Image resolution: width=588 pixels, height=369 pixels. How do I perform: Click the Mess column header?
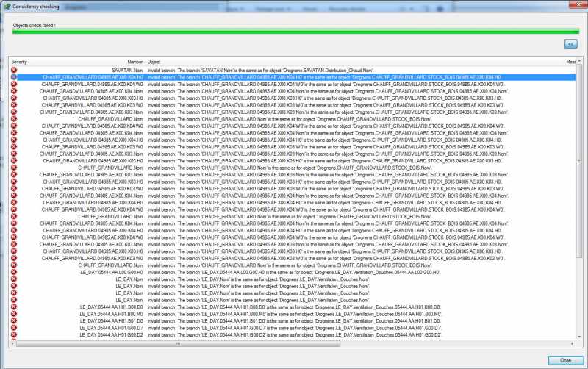[571, 62]
